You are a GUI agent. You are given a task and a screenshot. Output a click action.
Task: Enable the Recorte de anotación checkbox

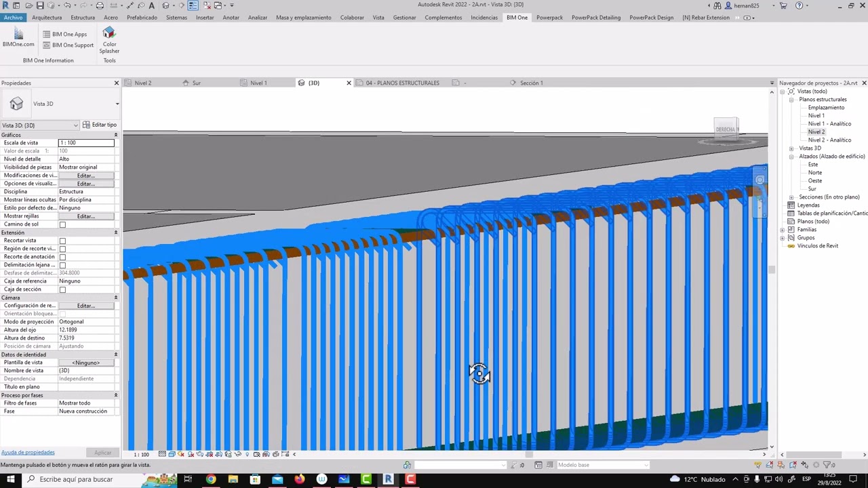click(x=62, y=257)
